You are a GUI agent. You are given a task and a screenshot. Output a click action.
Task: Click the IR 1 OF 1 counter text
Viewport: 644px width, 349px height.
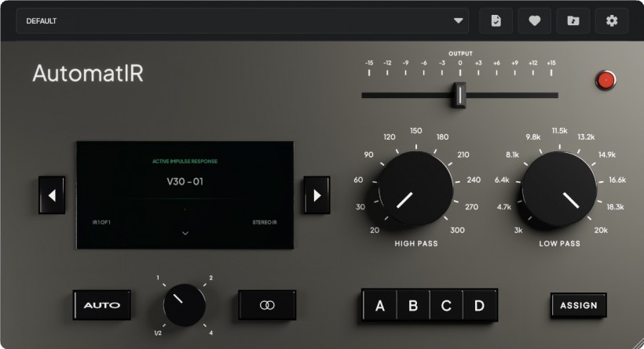pos(101,222)
